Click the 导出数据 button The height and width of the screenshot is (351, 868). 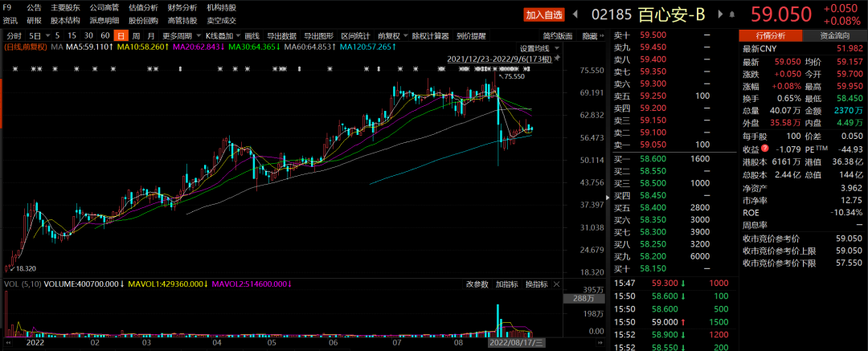(x=281, y=36)
